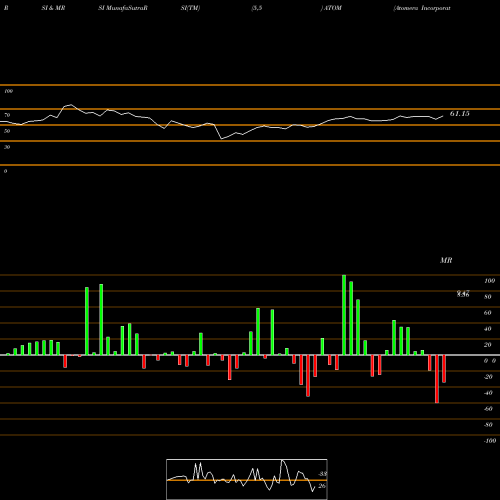Click the SI(TM) header text

pos(190,8)
